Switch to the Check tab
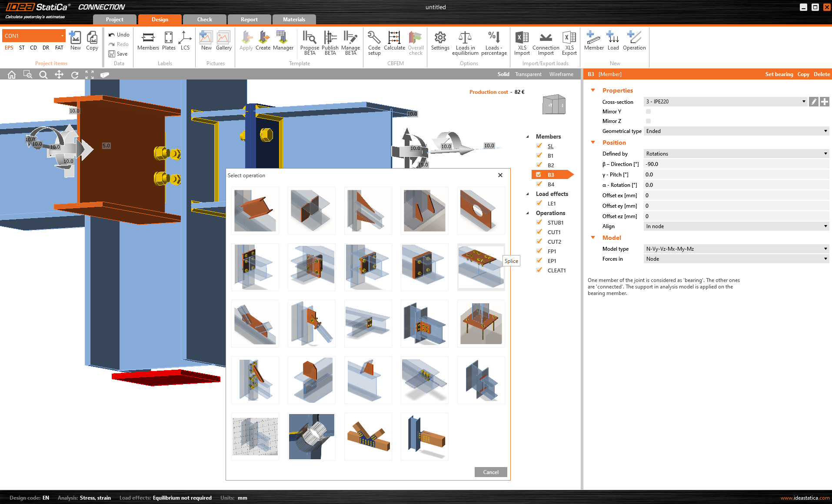832x504 pixels. tap(204, 20)
